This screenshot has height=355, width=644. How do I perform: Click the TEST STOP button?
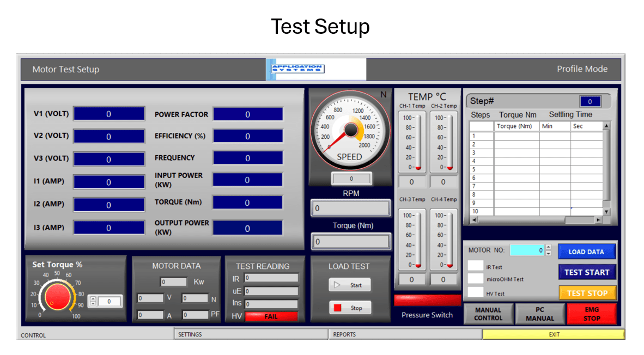pos(587,293)
